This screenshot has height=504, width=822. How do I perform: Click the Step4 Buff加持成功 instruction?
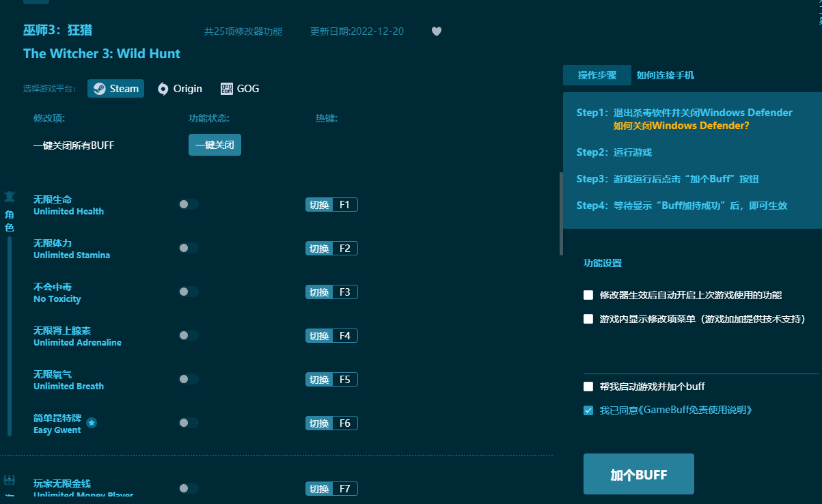tap(682, 206)
